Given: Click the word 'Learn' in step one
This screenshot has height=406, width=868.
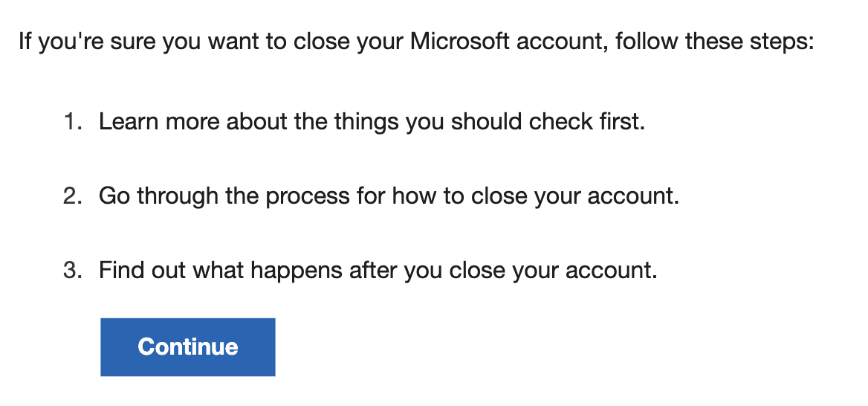Looking at the screenshot, I should tap(129, 121).
